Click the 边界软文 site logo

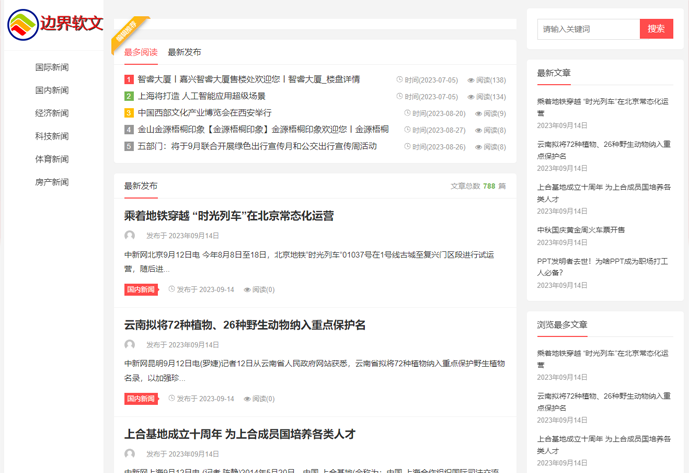pos(56,24)
